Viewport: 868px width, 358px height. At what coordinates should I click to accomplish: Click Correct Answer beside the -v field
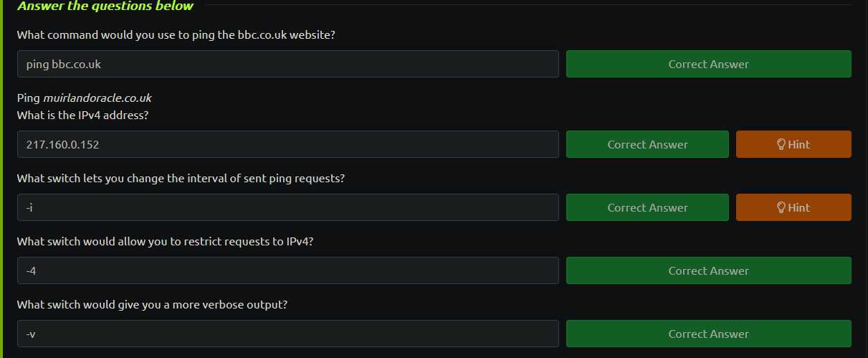(709, 334)
